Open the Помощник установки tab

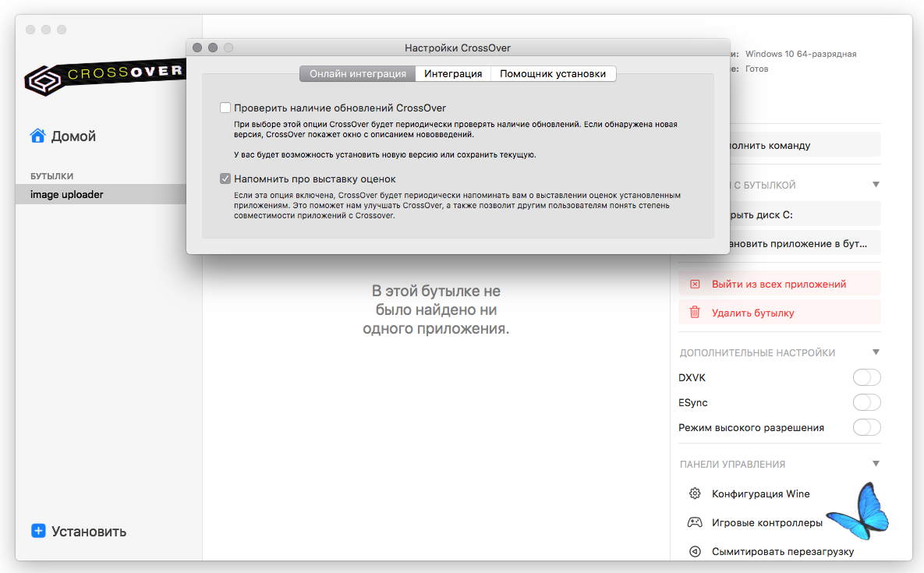[553, 73]
